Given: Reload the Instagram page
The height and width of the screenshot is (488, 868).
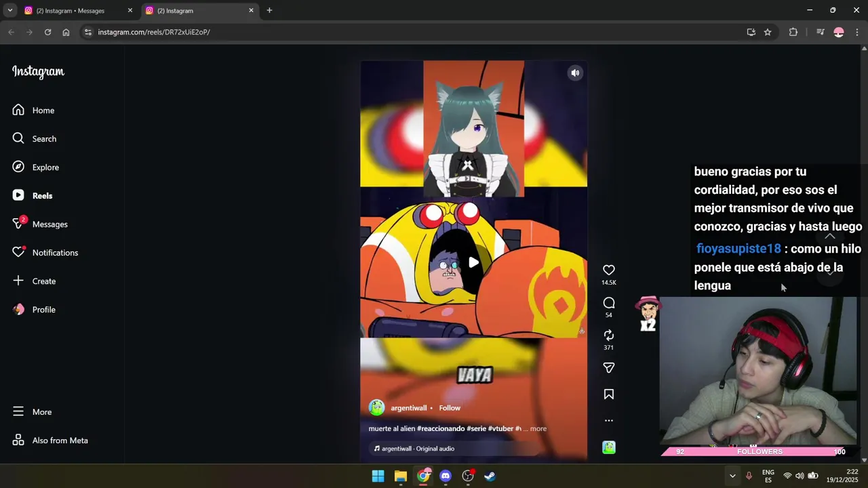Looking at the screenshot, I should pyautogui.click(x=47, y=32).
